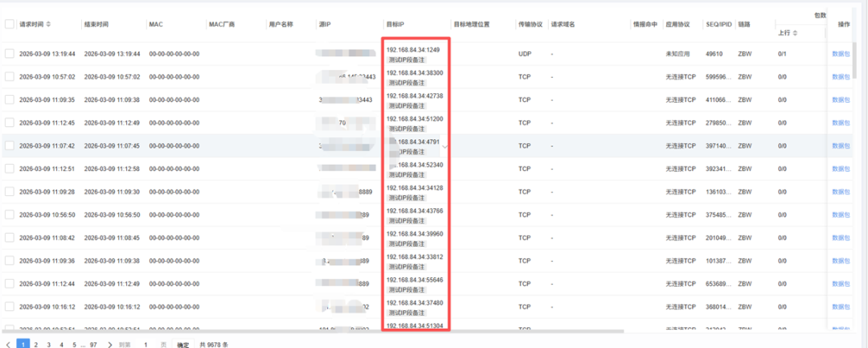
Task: Click the 应用协议 column header
Action: point(678,24)
